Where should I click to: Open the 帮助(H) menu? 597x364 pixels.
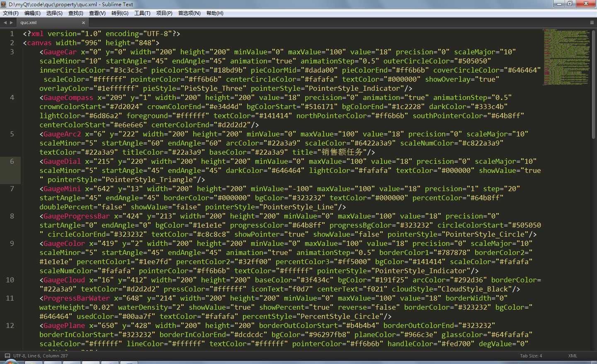(x=215, y=13)
